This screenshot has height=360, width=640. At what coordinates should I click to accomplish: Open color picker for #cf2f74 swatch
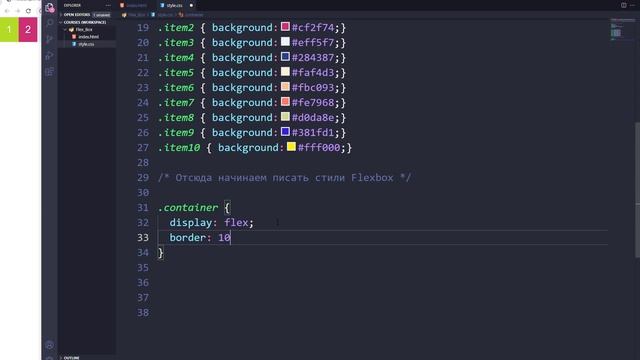285,27
